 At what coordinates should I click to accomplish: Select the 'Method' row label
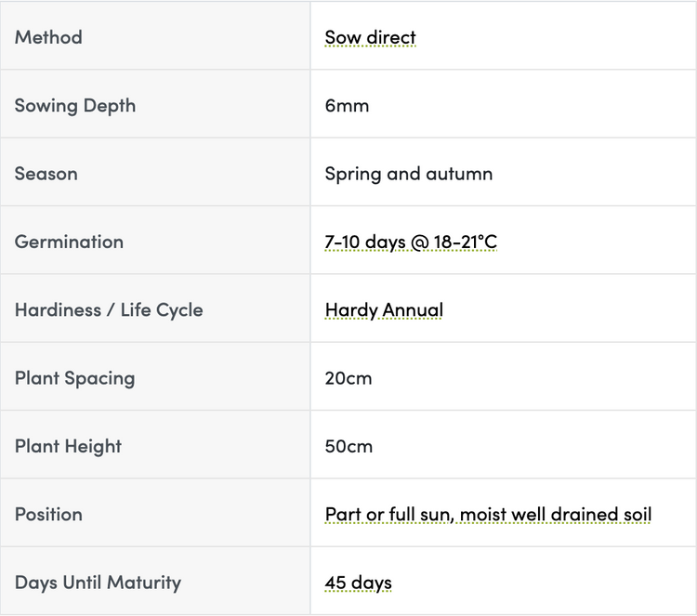click(x=48, y=38)
